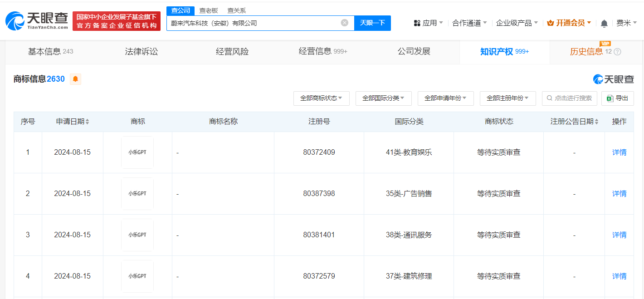Image resolution: width=644 pixels, height=299 pixels.
Task: Open notifications via the bell icon
Action: coord(604,23)
